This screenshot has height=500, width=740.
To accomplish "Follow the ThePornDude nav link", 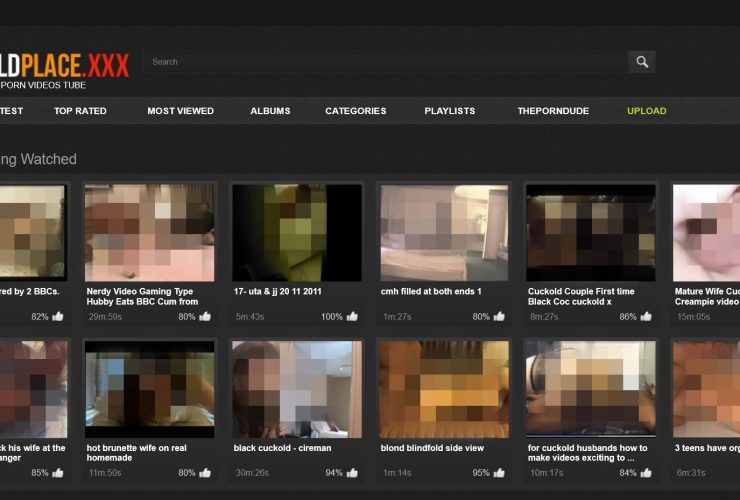I will [x=553, y=111].
